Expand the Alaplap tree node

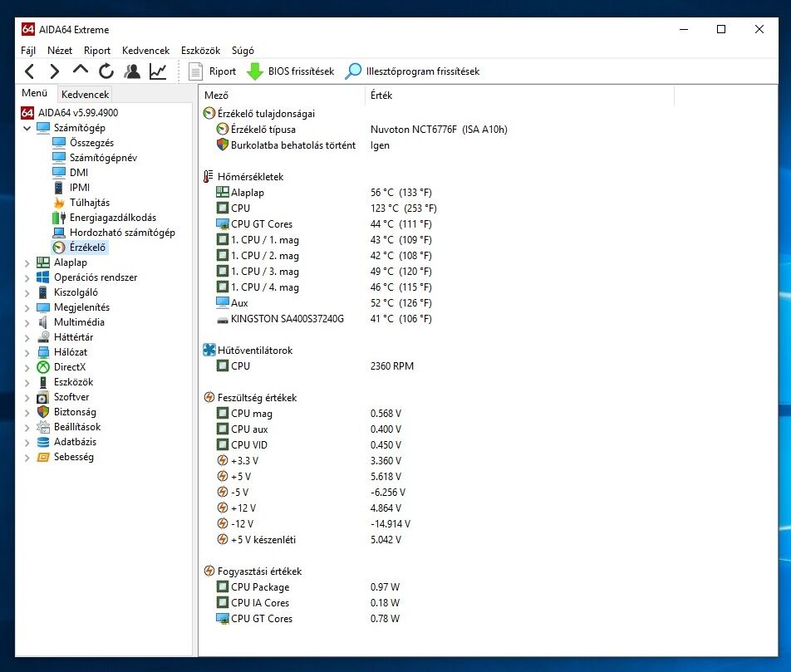tap(27, 262)
